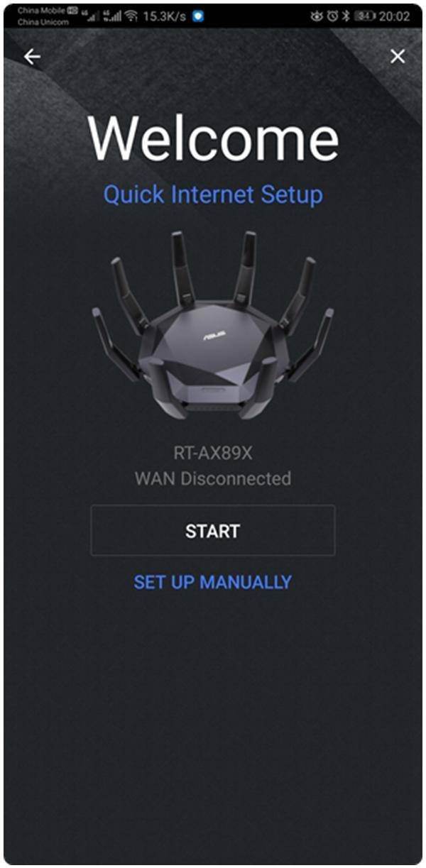Tap the Wi-Fi icon in status bar
Viewport: 426px width, 868px height.
[131, 16]
